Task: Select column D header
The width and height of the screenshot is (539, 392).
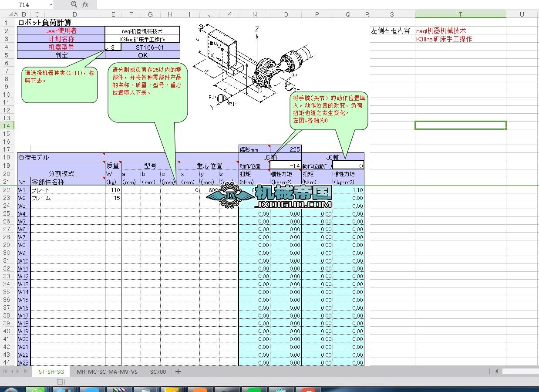Action: click(x=74, y=14)
